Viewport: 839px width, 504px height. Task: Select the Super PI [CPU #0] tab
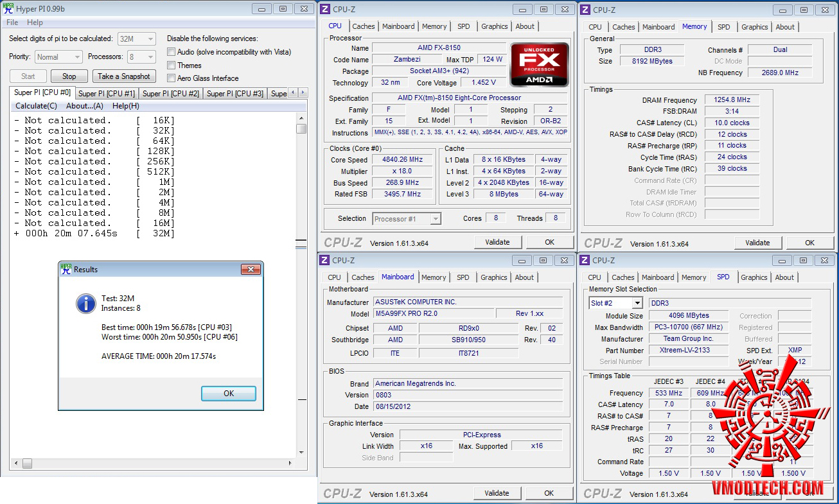42,93
